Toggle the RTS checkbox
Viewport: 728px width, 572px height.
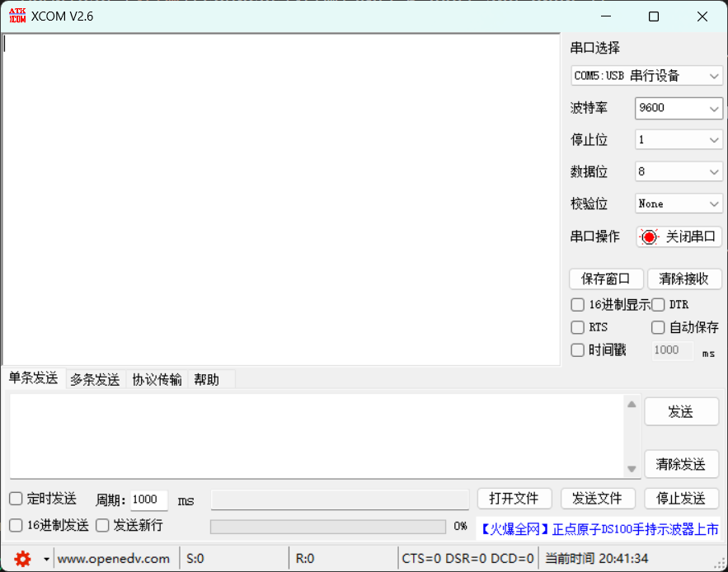pyautogui.click(x=577, y=327)
